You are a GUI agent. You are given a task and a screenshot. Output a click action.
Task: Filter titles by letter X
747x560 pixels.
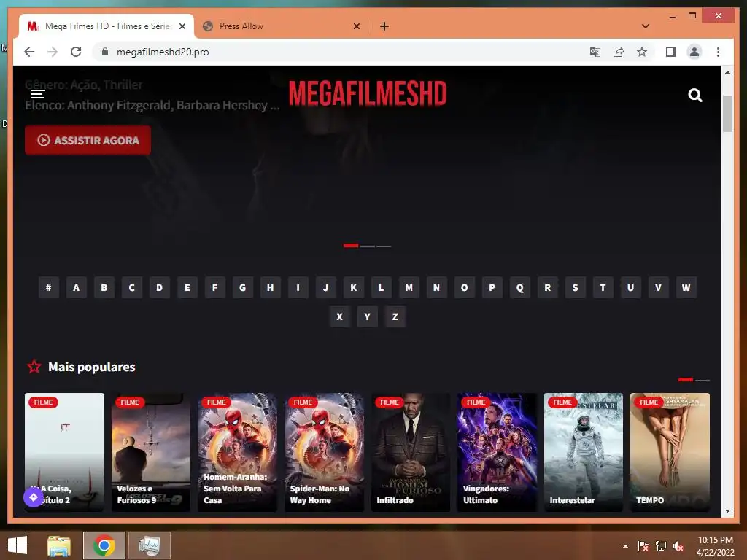coord(340,316)
